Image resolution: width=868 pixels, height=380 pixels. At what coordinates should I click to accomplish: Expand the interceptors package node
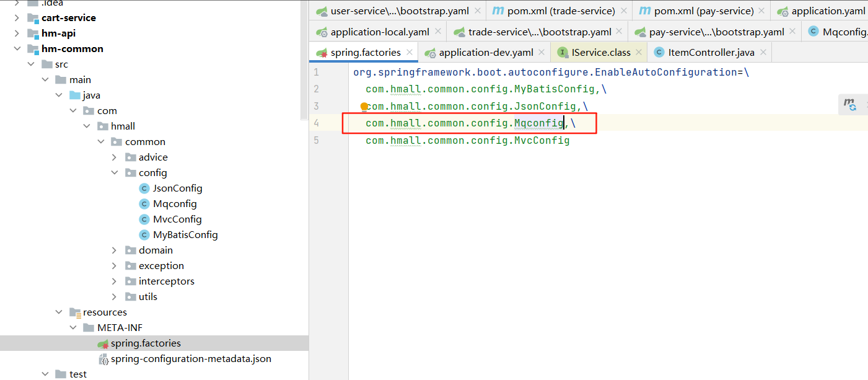(x=115, y=281)
